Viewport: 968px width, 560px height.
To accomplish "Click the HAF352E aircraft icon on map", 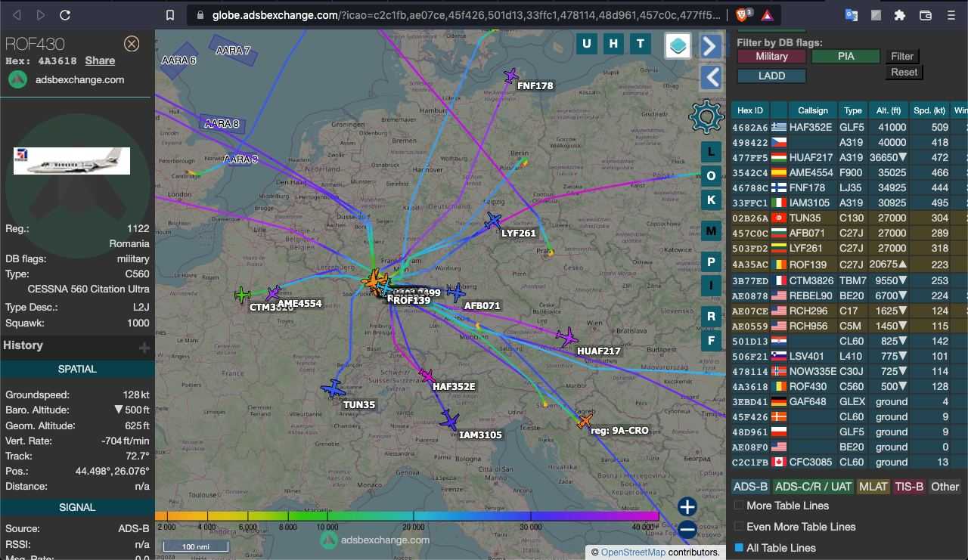I will click(x=427, y=376).
